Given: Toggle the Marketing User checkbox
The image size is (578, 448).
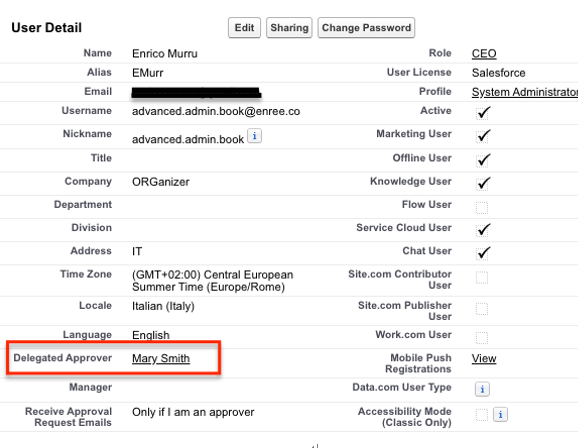Looking at the screenshot, I should click(482, 136).
